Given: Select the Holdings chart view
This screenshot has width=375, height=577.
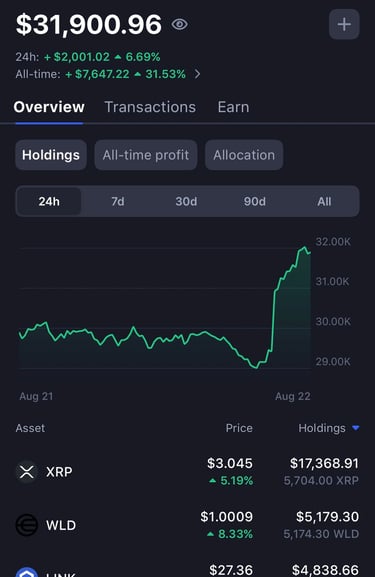Looking at the screenshot, I should click(51, 155).
